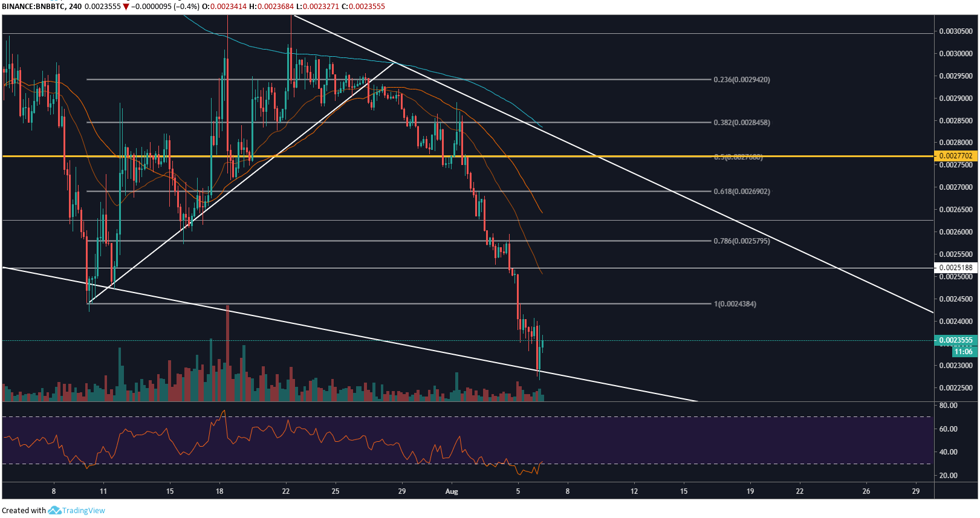
Task: Click the 240 timeframe value in header
Action: click(x=76, y=6)
